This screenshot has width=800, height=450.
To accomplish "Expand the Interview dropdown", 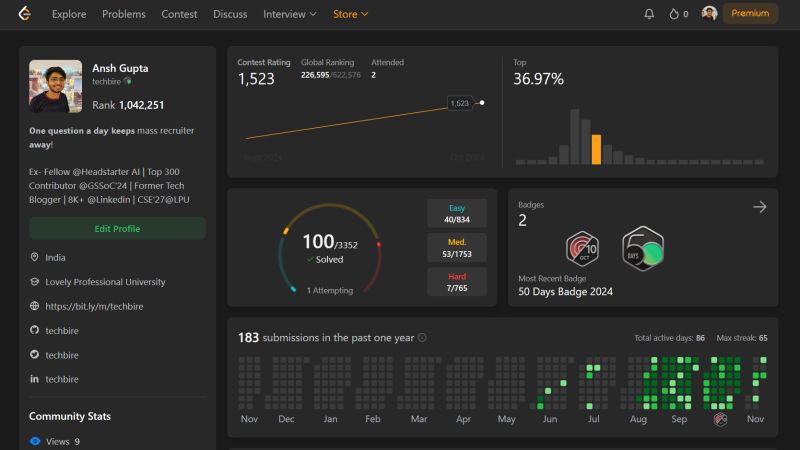I will pyautogui.click(x=290, y=14).
